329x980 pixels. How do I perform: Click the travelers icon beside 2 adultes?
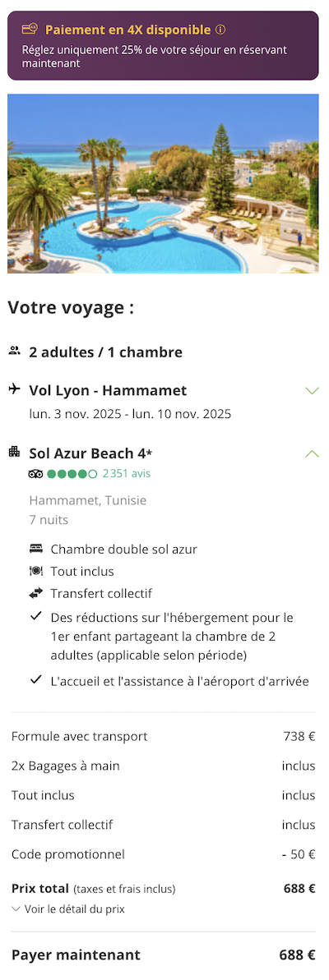pos(14,352)
